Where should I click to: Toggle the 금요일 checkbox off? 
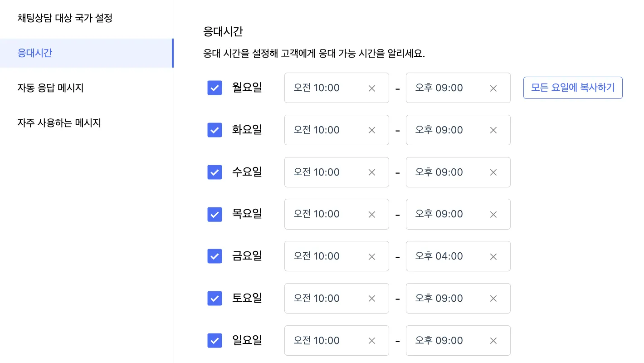click(215, 256)
